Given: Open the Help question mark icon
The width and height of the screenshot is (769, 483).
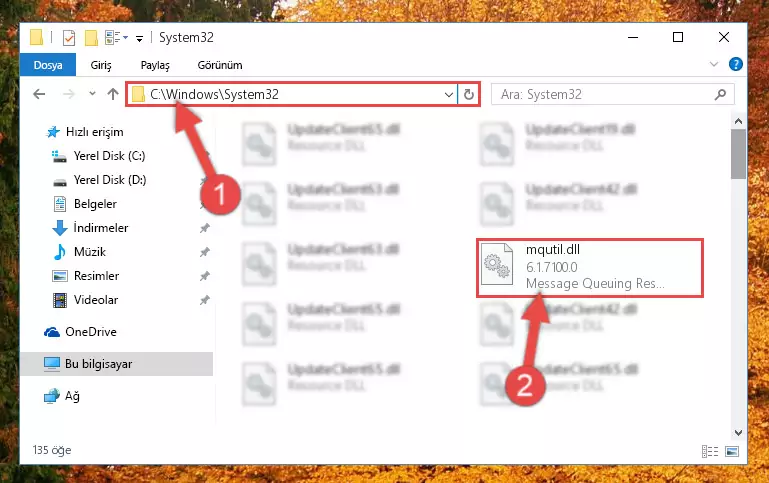Looking at the screenshot, I should [x=735, y=64].
